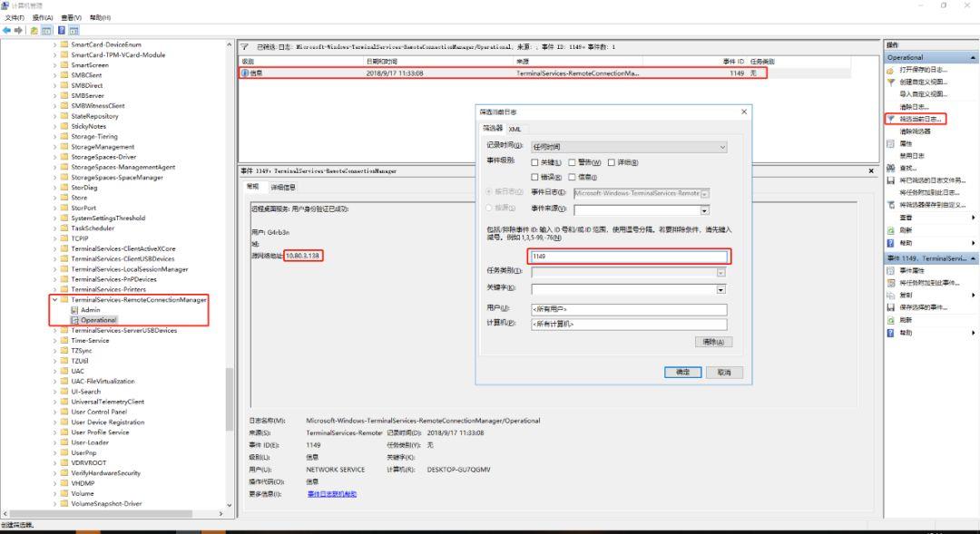980x534 pixels.
Task: Check the 错误 event level checkbox
Action: click(x=534, y=178)
